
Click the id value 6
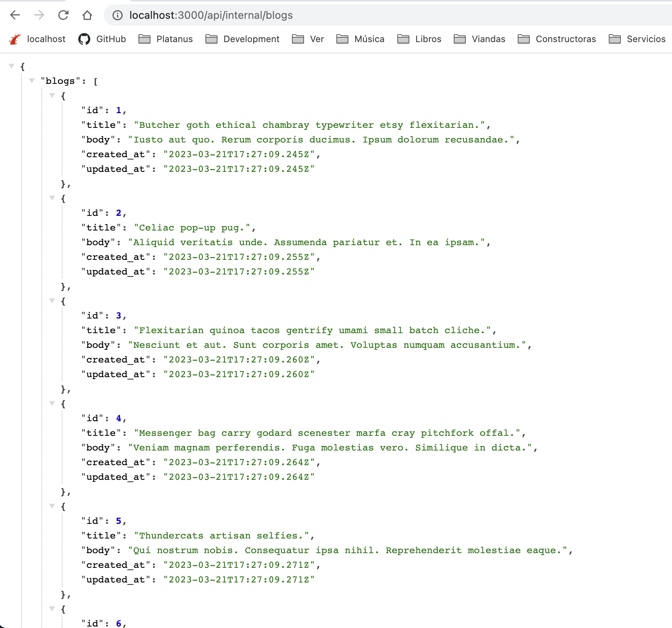tap(119, 623)
